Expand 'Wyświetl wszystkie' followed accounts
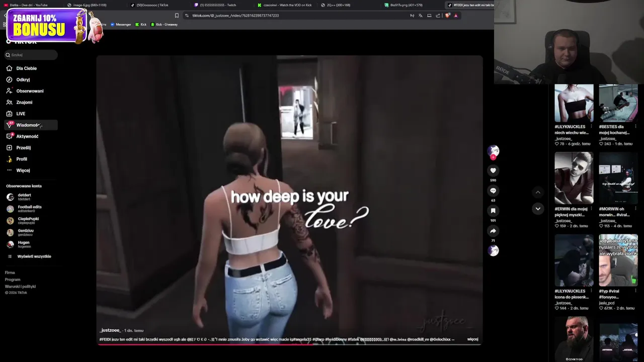This screenshot has height=362, width=644. click(x=34, y=256)
